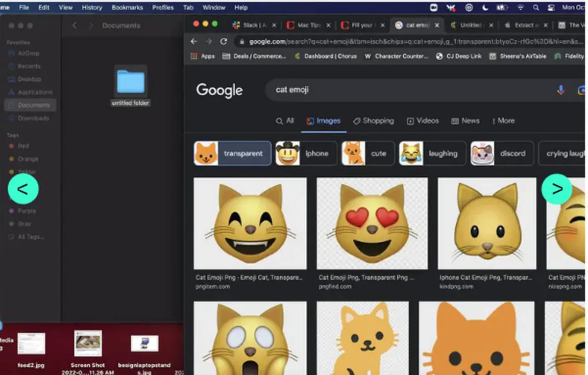Viewport: 588px width, 375px height.
Task: Click the Spotlight search icon in menu bar
Action: coord(536,8)
